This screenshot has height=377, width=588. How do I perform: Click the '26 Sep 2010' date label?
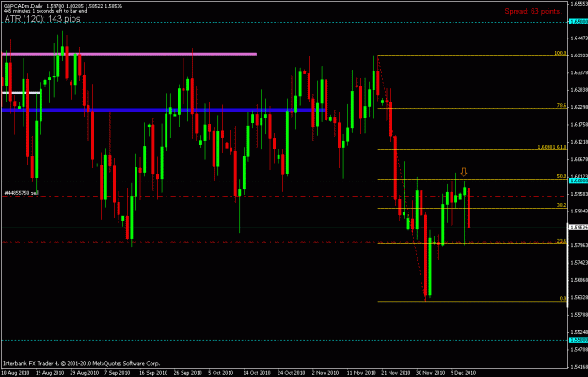pos(188,373)
